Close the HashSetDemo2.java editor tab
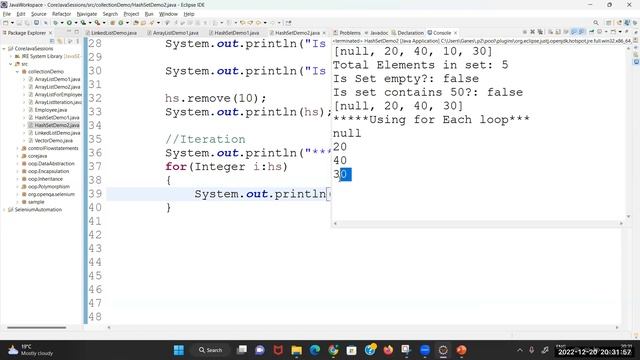 pos(324,33)
